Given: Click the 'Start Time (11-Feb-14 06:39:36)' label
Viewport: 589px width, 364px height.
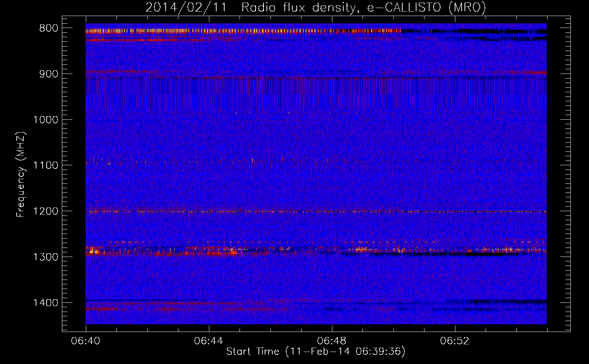Looking at the screenshot, I should [316, 352].
